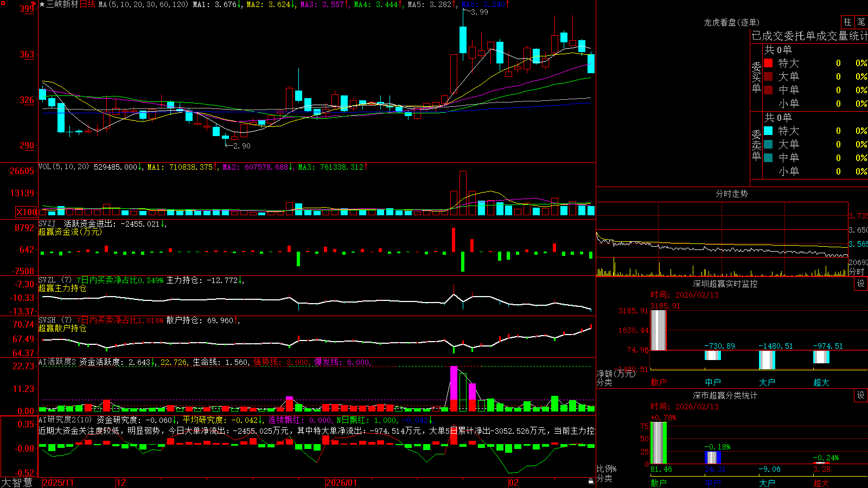Open the SVZJ indicator label
The image size is (868, 488).
47,223
